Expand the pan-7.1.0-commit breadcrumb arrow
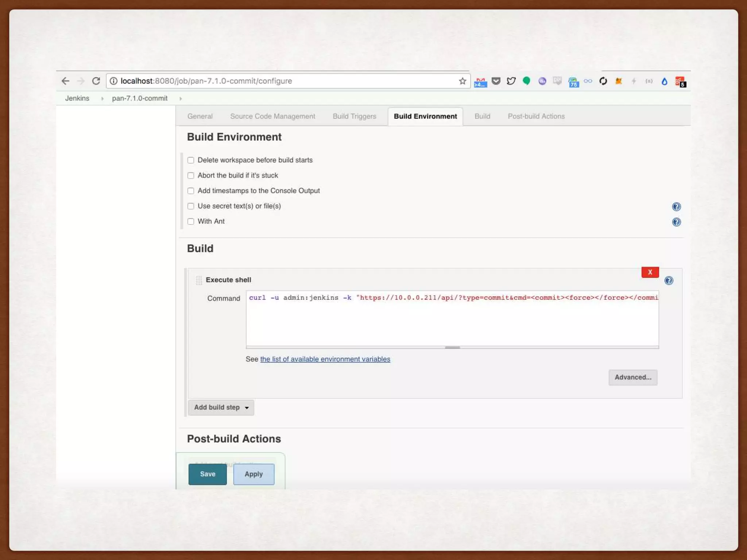Screen dimensions: 747x560 [181, 98]
